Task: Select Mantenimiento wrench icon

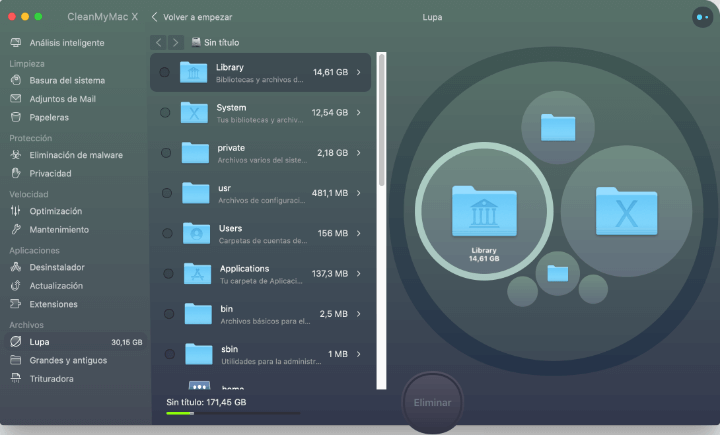Action: click(16, 229)
